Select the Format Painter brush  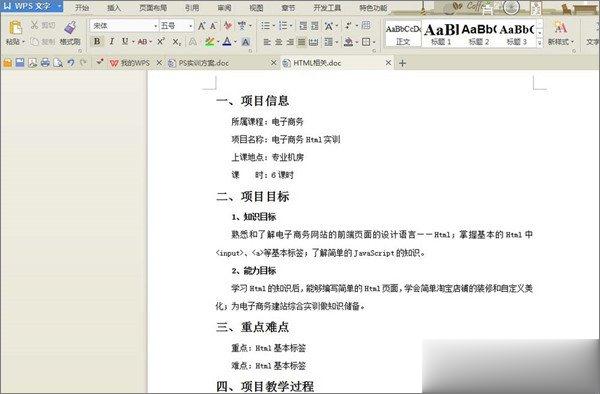click(70, 28)
